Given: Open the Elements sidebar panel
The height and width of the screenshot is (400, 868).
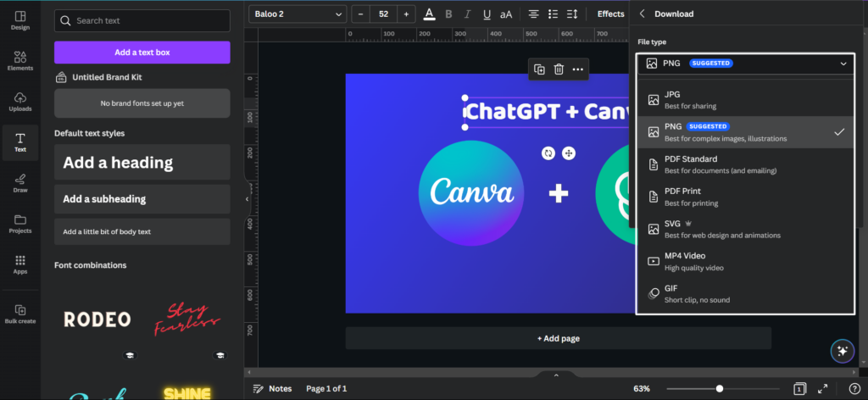Looking at the screenshot, I should (20, 61).
